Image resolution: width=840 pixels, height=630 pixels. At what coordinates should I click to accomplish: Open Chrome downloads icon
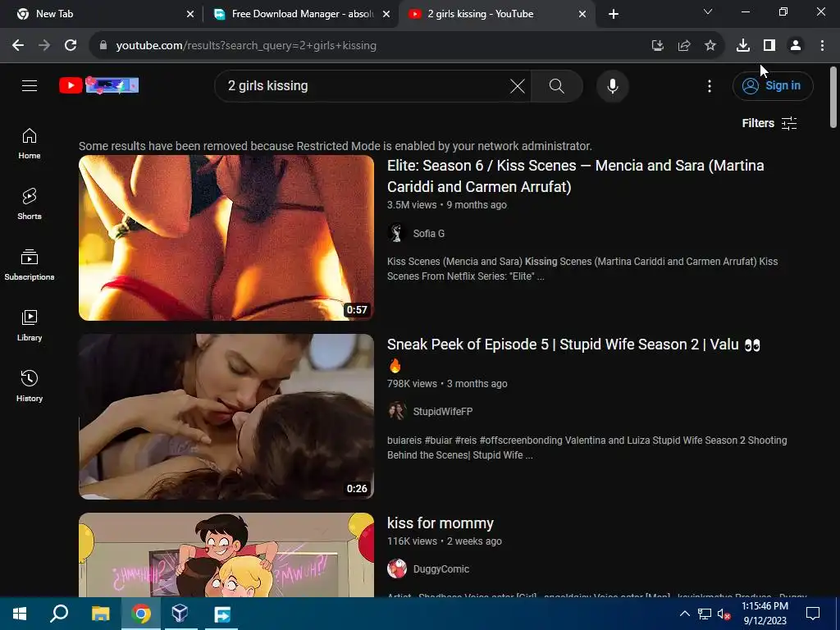pyautogui.click(x=743, y=46)
